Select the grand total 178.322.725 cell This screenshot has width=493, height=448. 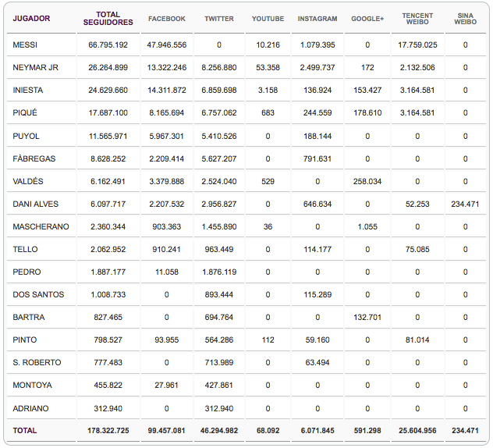(x=108, y=431)
